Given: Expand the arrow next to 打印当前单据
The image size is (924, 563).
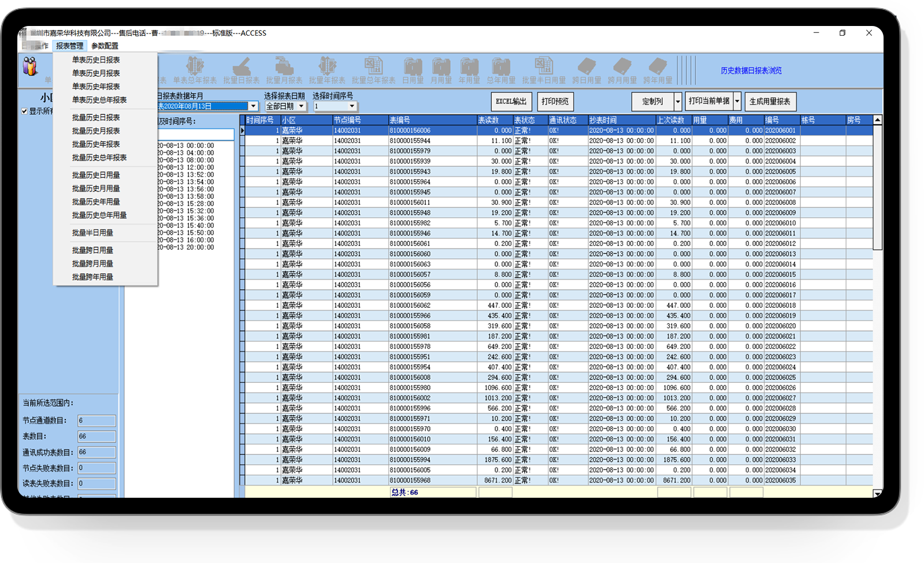Looking at the screenshot, I should click(x=737, y=102).
